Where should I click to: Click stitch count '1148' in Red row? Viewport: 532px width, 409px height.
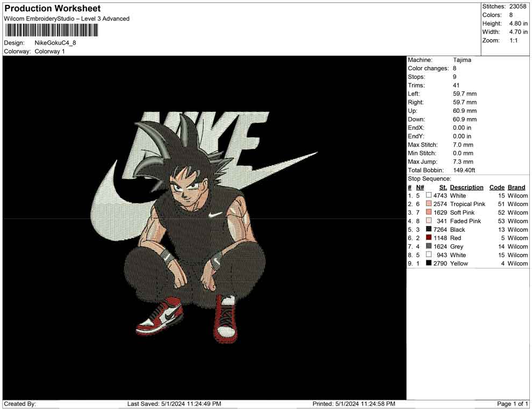(440, 238)
